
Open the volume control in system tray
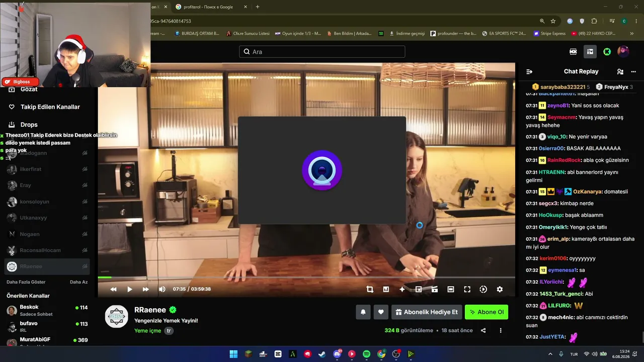[594, 354]
